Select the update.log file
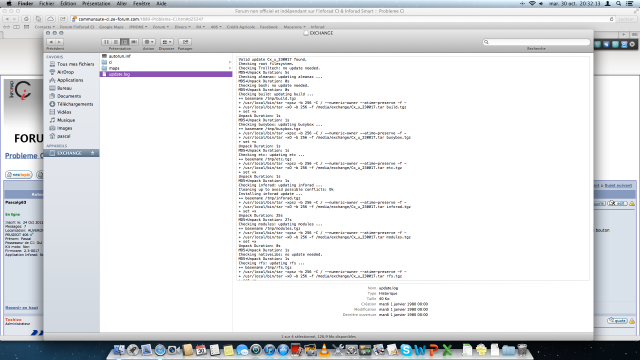 166,74
